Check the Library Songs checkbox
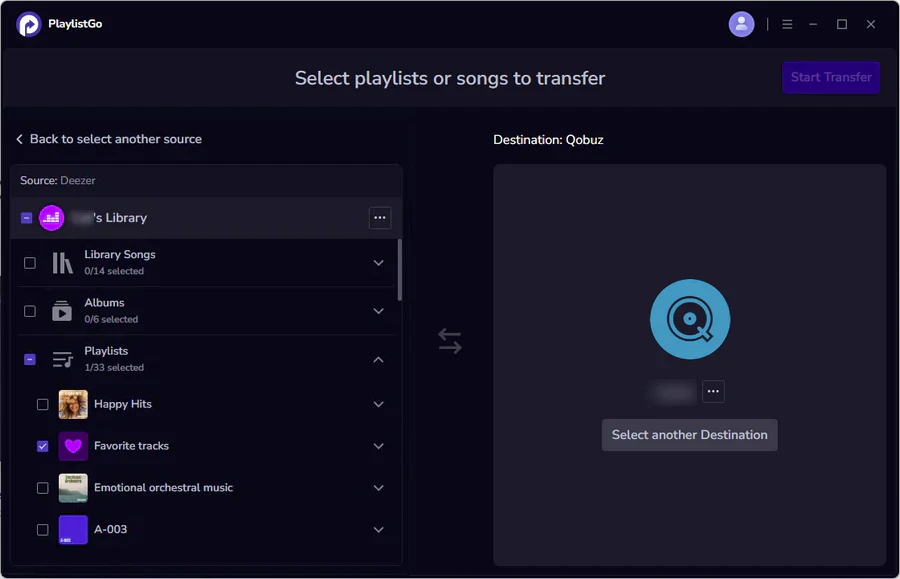 coord(30,263)
